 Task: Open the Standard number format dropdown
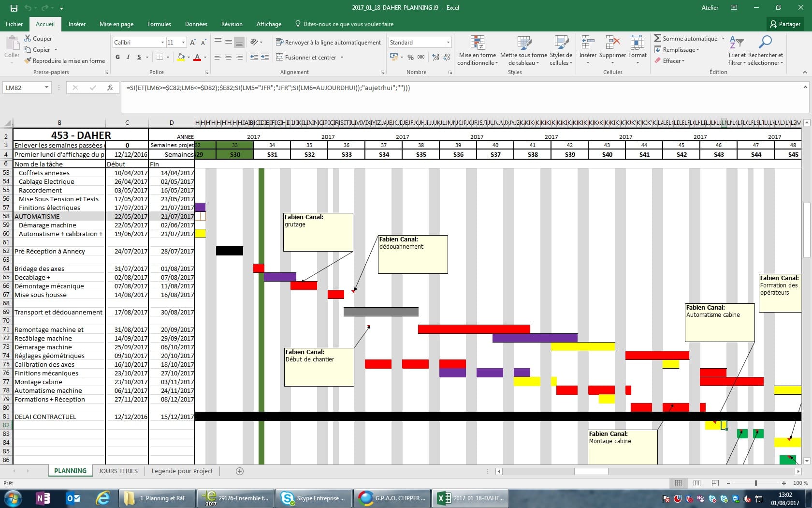448,43
